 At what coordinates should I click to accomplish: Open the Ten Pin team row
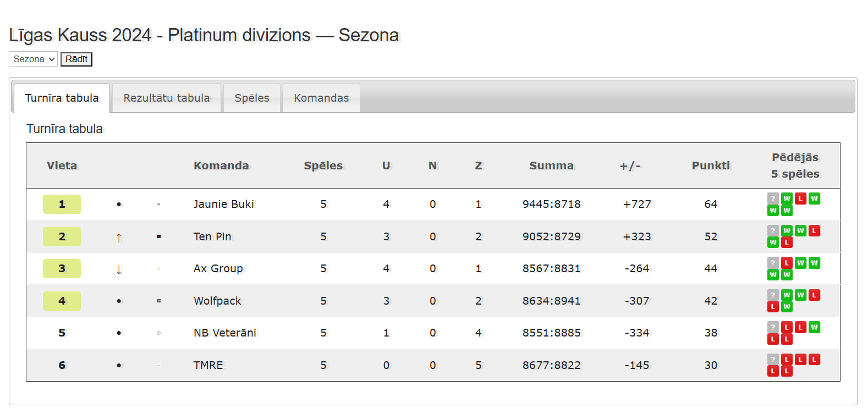(433, 236)
